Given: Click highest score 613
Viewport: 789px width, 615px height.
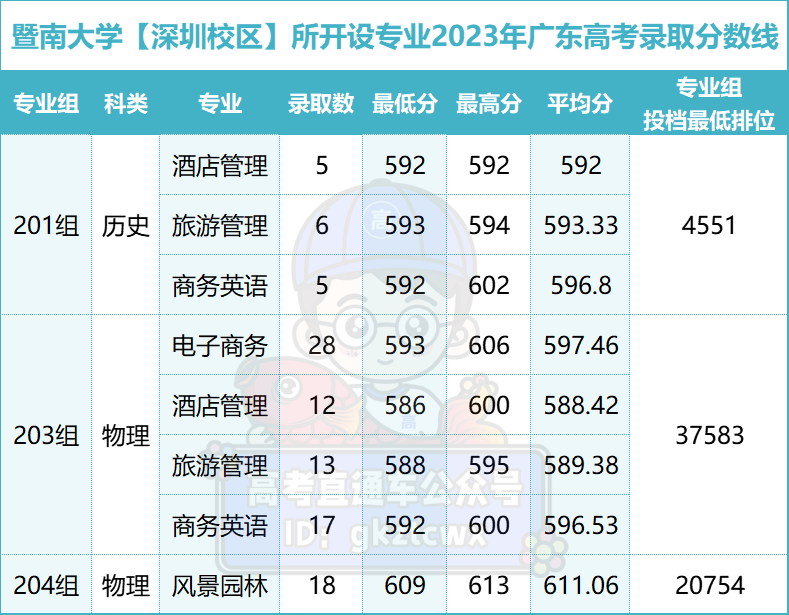Looking at the screenshot, I should pos(489,585).
